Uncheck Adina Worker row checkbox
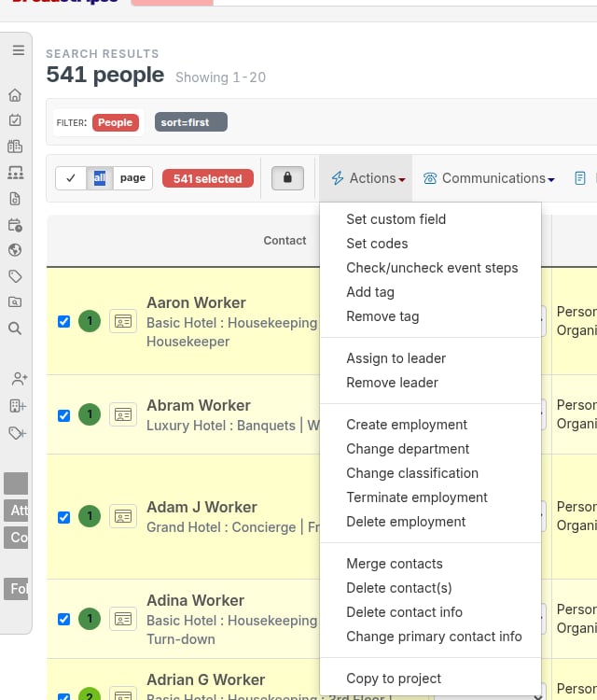The image size is (597, 700). [63, 619]
